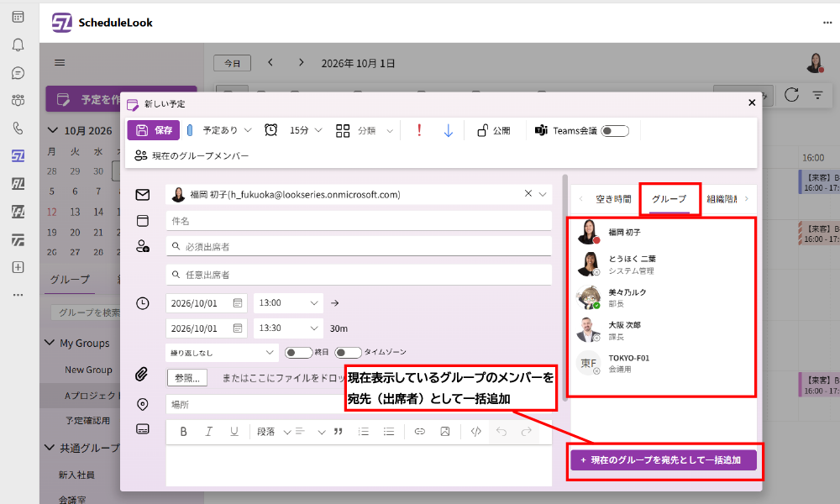Open the Chat icon in left rail
Viewport: 840px width, 504px height.
point(18,73)
